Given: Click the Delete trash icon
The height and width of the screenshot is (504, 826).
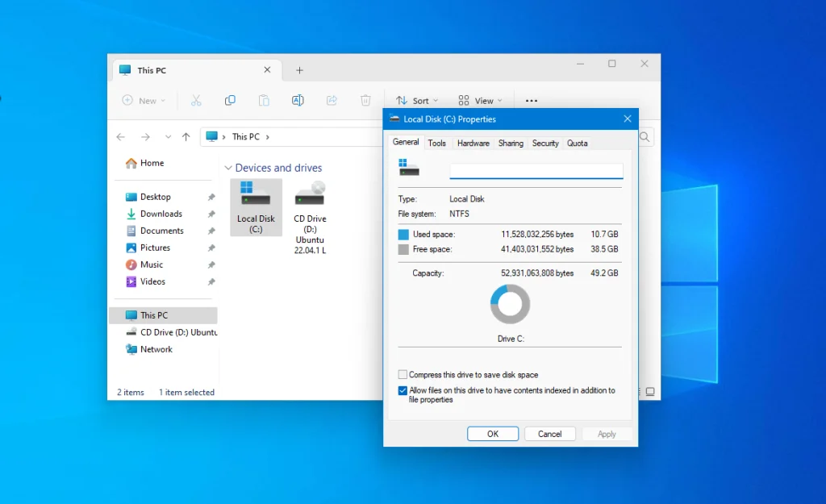Looking at the screenshot, I should pos(365,101).
